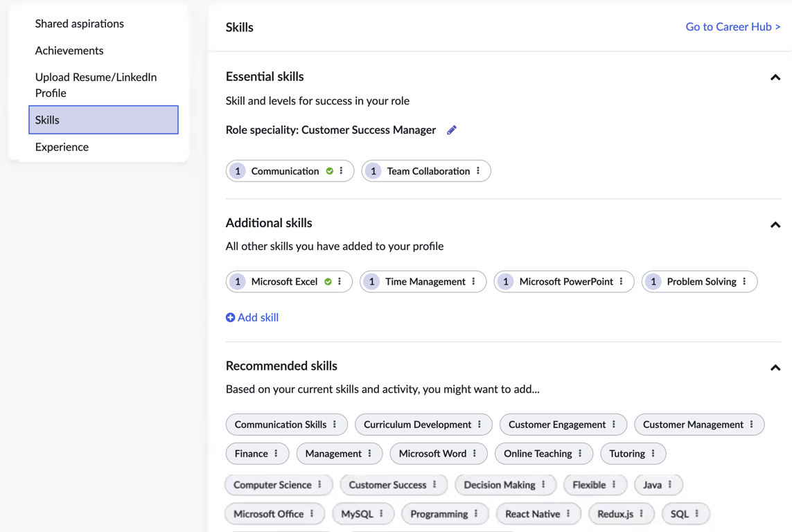Open the Customer Management three-dot menu

click(x=752, y=425)
